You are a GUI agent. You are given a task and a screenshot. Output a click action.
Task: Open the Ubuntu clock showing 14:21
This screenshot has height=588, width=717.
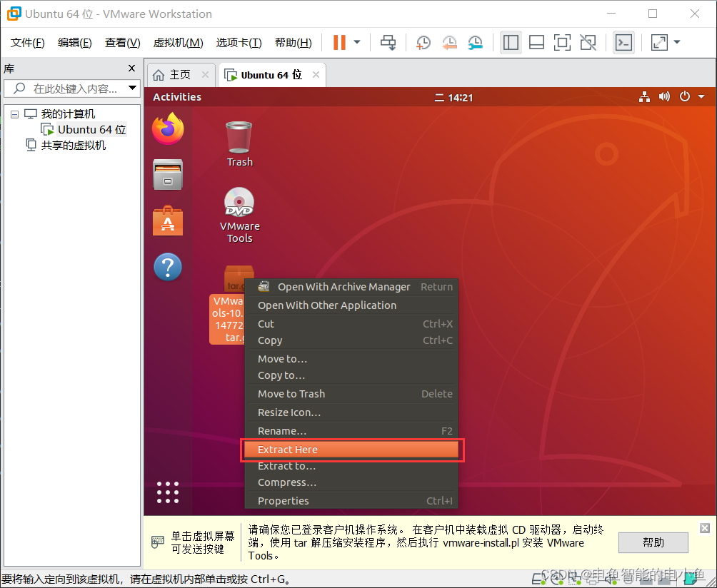(453, 97)
